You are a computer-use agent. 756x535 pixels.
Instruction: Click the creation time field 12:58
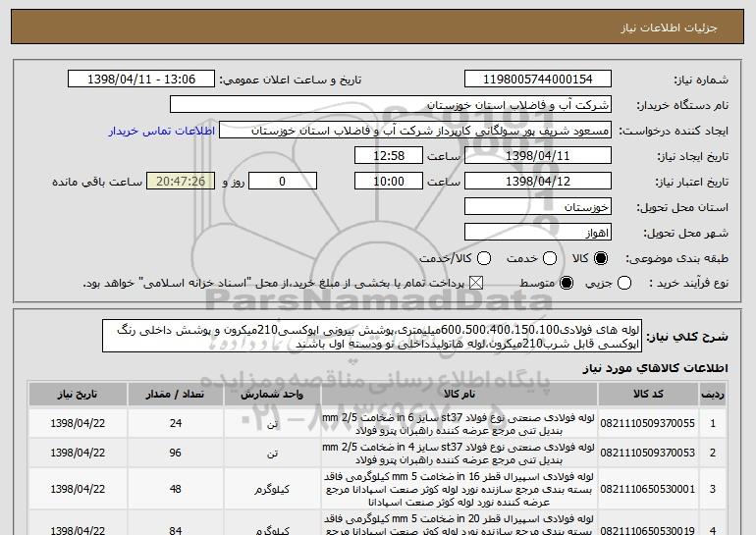389,156
